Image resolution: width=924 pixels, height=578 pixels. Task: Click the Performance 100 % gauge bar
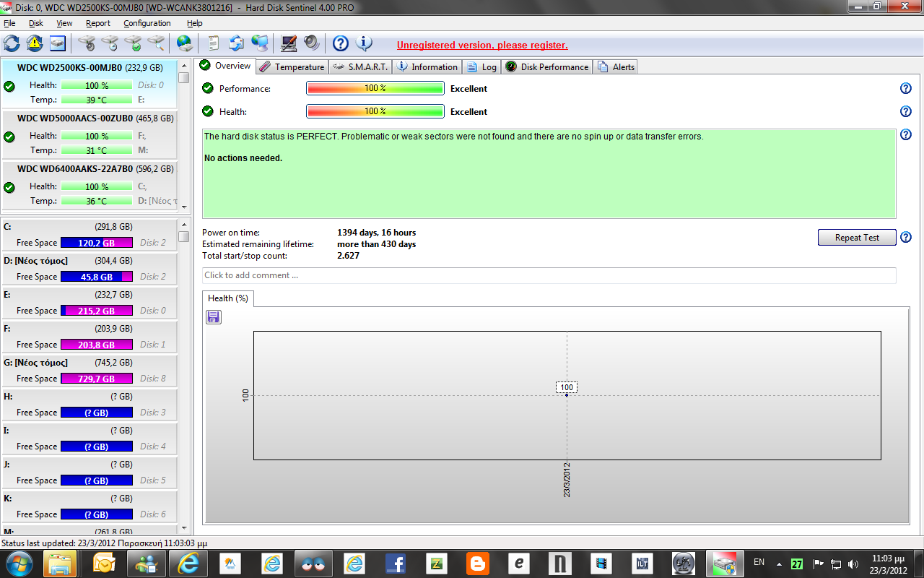(x=375, y=88)
